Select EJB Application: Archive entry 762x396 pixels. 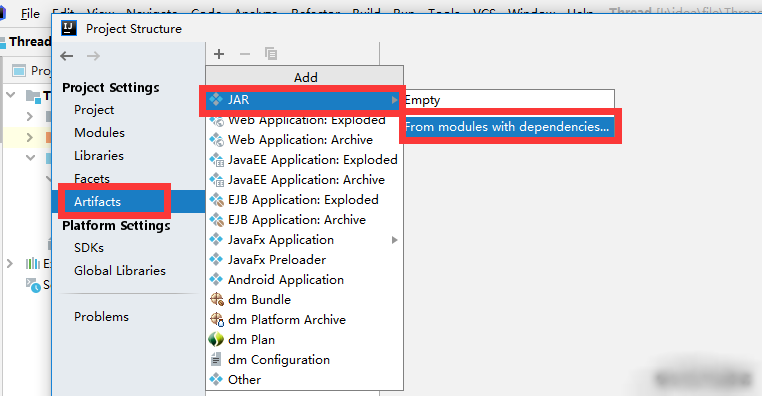(304, 220)
